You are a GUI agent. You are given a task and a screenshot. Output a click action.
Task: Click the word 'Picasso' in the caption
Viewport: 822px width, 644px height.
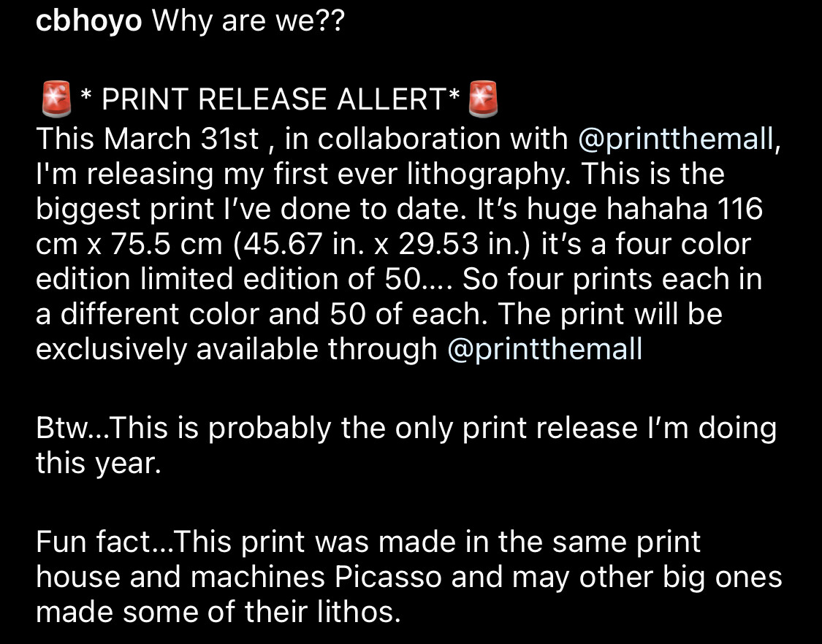(x=389, y=578)
